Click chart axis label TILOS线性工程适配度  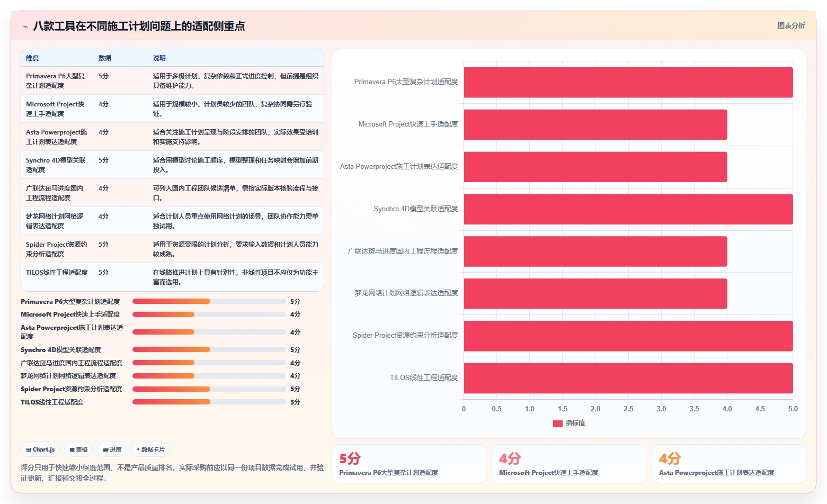[424, 377]
